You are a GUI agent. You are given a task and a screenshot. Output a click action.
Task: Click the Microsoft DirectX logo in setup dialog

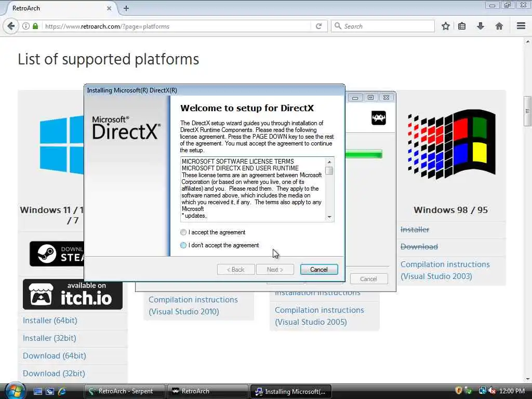[x=126, y=128]
